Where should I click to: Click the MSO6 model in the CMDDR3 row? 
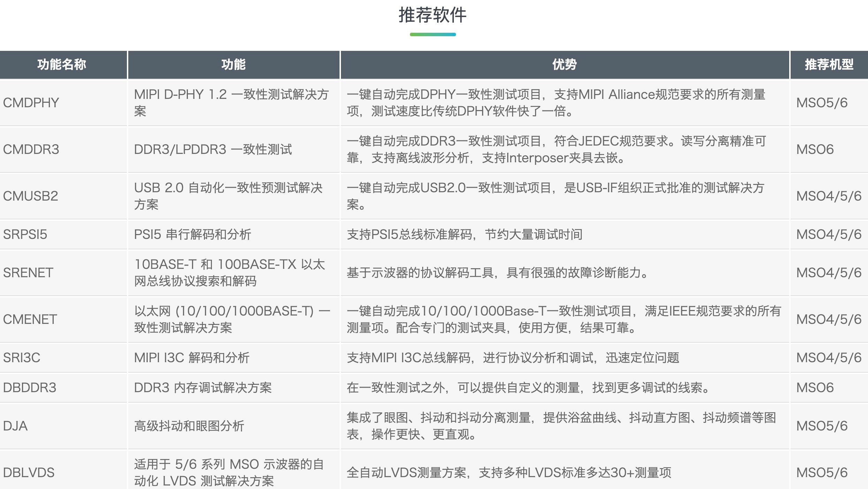[x=815, y=149]
